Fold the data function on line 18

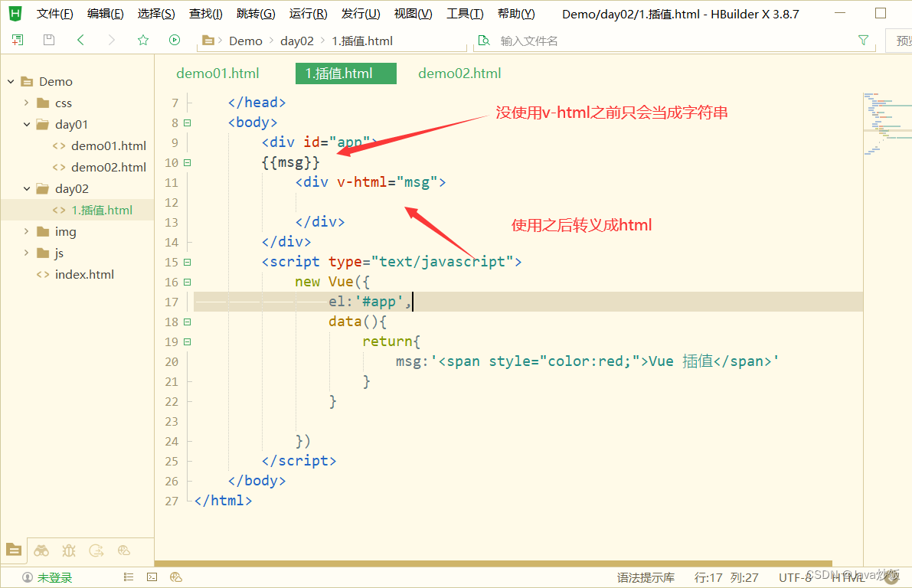[188, 322]
